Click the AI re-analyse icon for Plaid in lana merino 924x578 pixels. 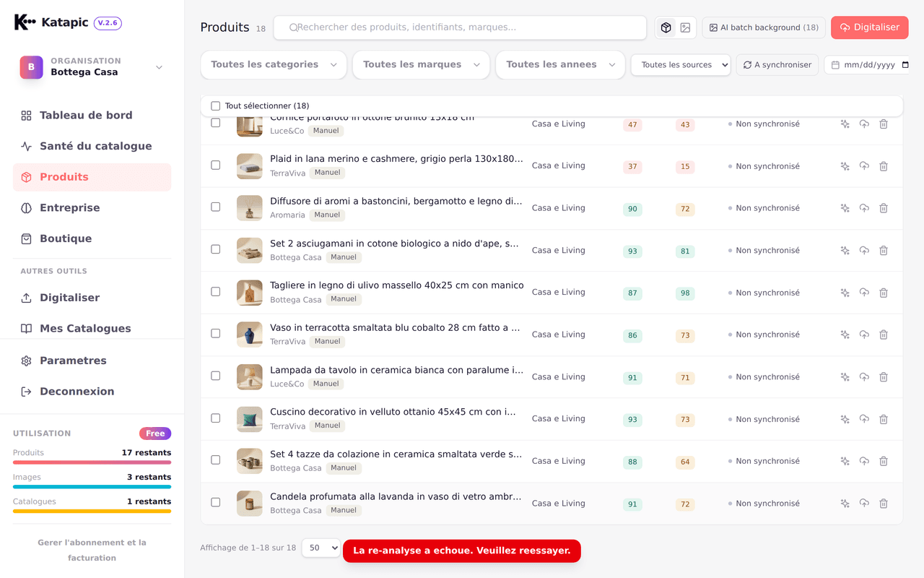coord(845,166)
